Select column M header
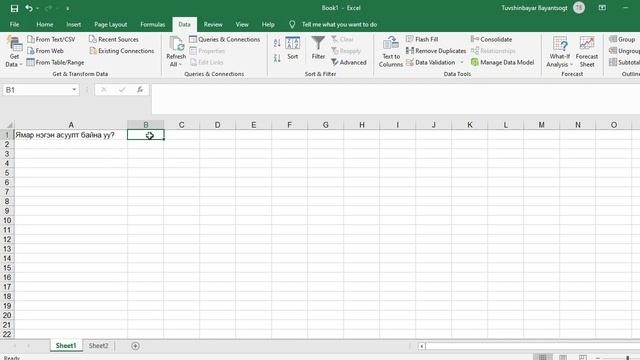Image resolution: width=640 pixels, height=360 pixels. pyautogui.click(x=541, y=125)
